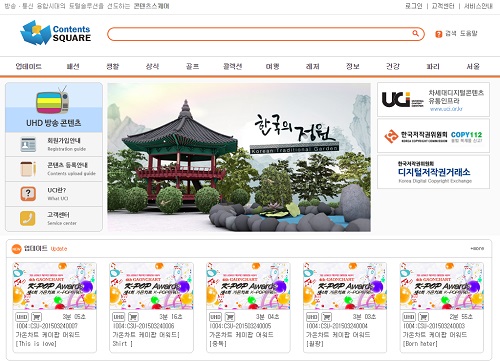Open the What UCI question mark icon
The image size is (500, 361).
(28, 194)
